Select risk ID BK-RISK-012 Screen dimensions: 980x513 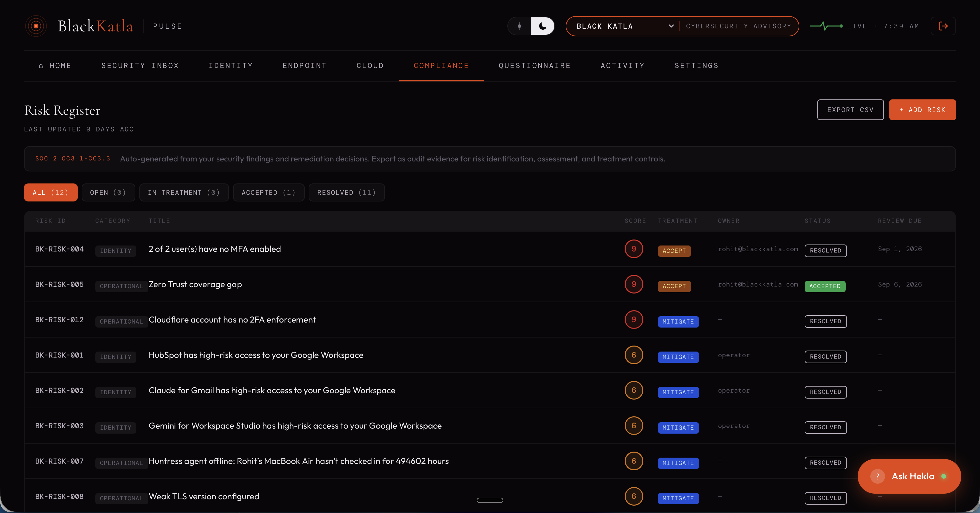tap(59, 320)
